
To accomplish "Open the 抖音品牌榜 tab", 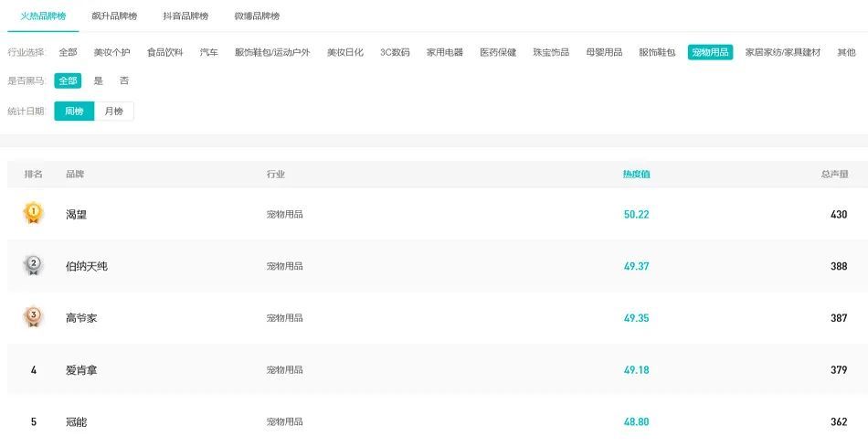I will [186, 16].
